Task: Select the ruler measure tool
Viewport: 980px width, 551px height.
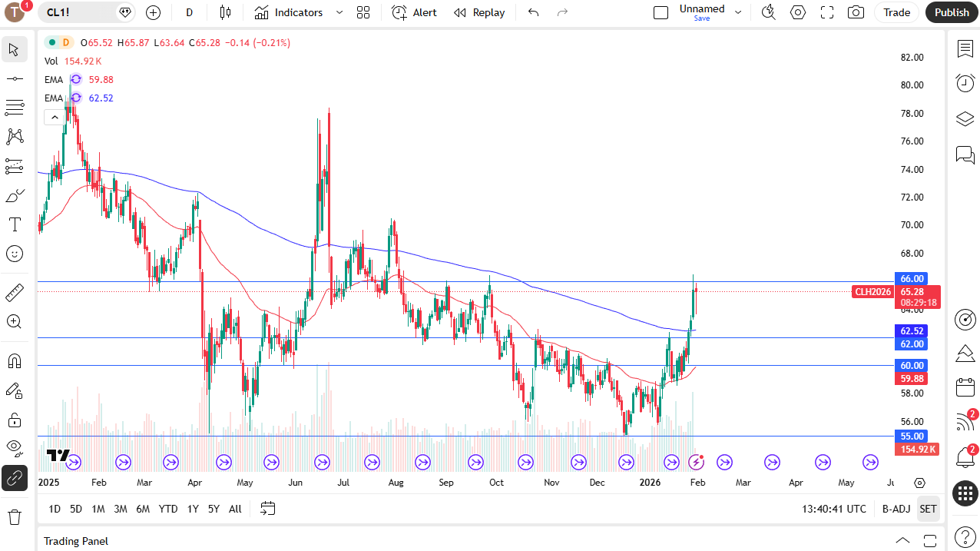Action: (x=14, y=293)
